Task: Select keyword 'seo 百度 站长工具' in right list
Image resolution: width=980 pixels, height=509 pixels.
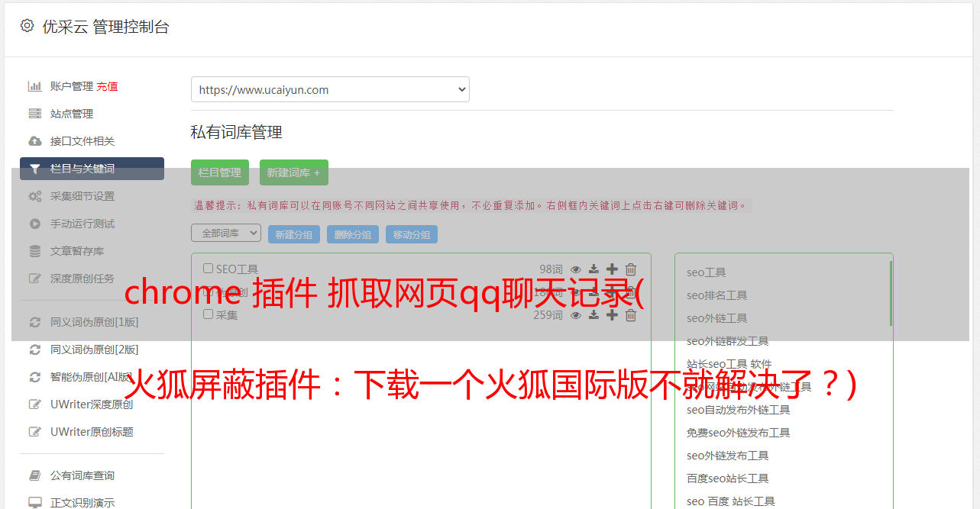Action: pos(731,501)
